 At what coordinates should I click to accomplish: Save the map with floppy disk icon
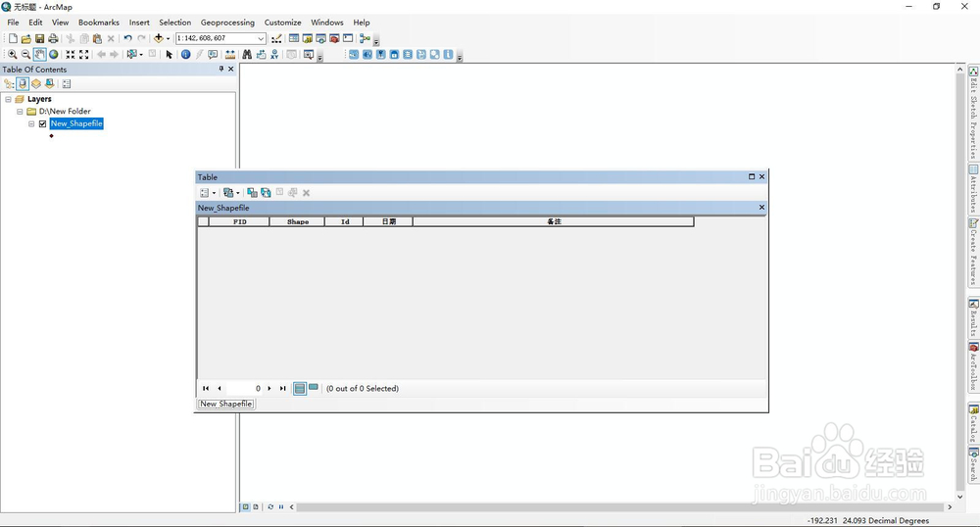click(39, 39)
